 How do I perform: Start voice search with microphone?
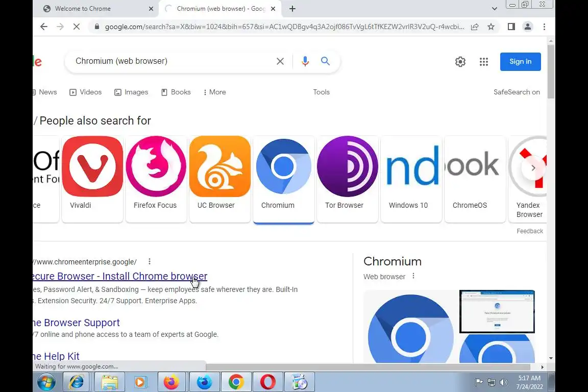[x=305, y=61]
